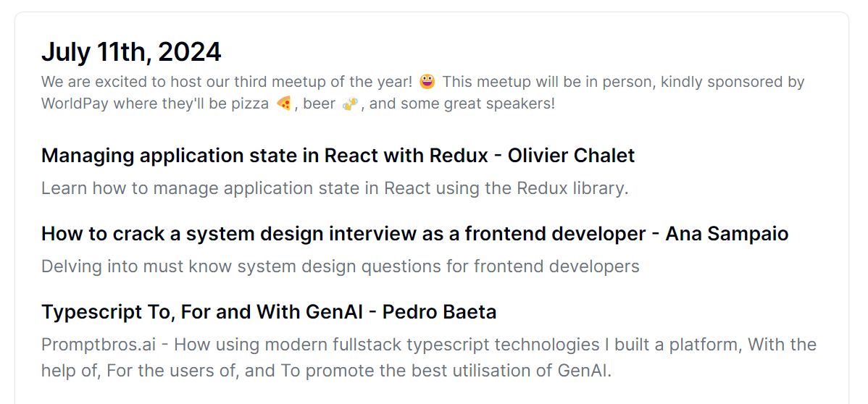Viewport: 868px width, 404px height.
Task: Click the beer mugs emoji
Action: coord(350,104)
